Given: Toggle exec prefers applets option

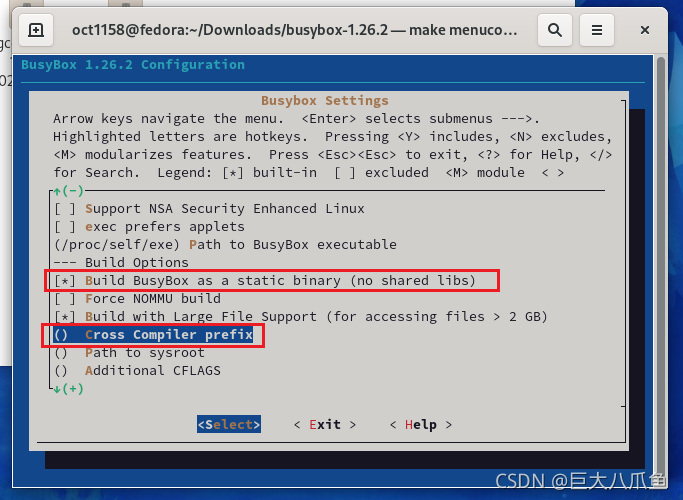Looking at the screenshot, I should [149, 226].
